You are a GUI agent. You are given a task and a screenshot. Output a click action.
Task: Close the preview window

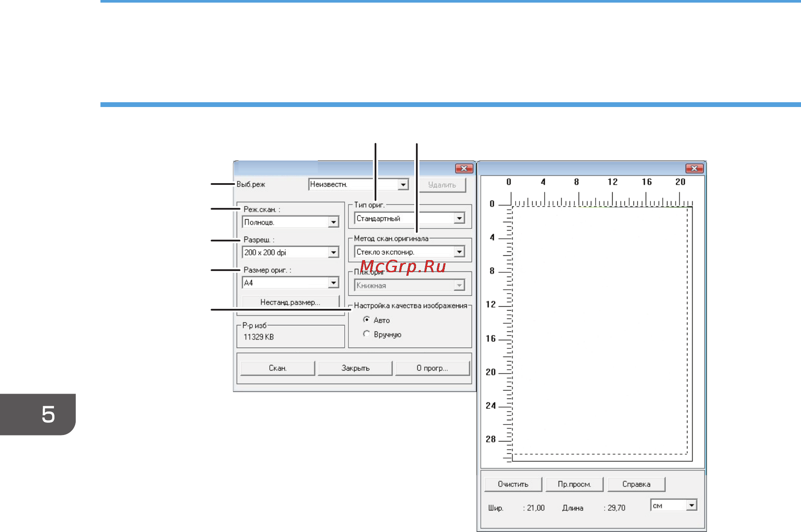694,168
